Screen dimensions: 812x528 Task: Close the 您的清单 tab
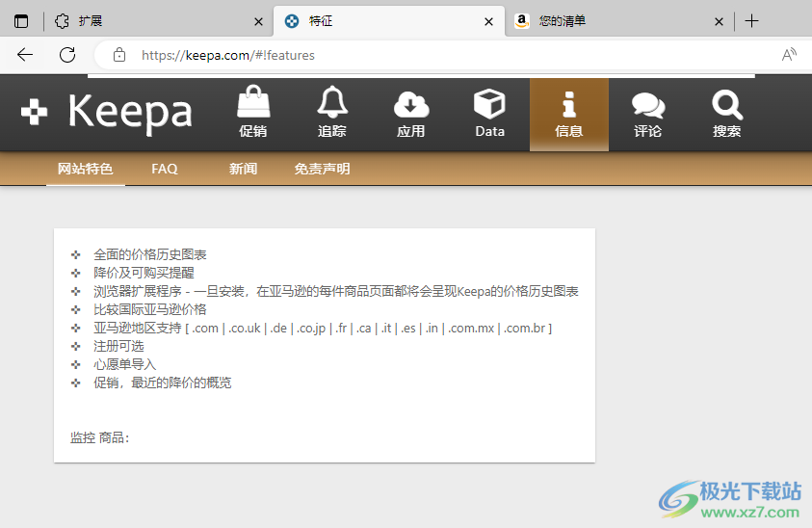click(719, 22)
